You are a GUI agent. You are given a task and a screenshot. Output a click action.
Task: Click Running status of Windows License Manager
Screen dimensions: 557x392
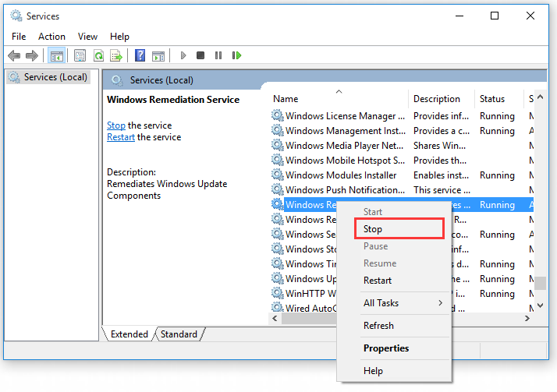pyautogui.click(x=497, y=116)
